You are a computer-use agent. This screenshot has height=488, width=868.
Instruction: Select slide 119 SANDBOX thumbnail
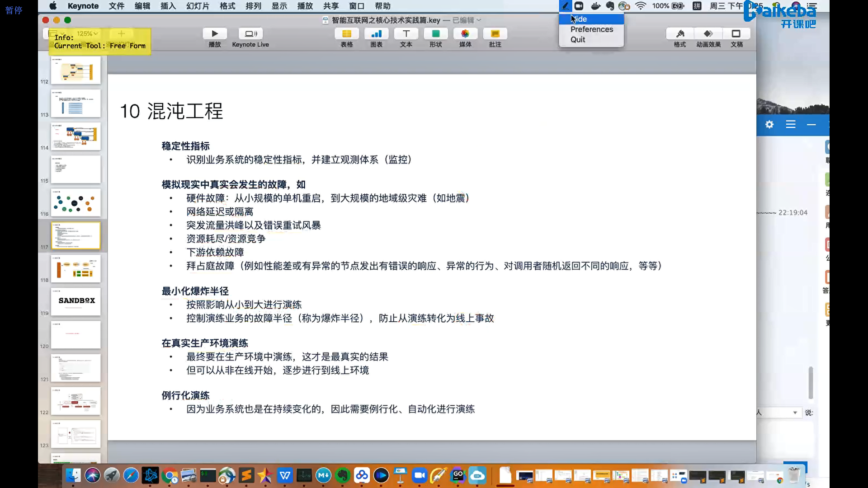pos(75,301)
